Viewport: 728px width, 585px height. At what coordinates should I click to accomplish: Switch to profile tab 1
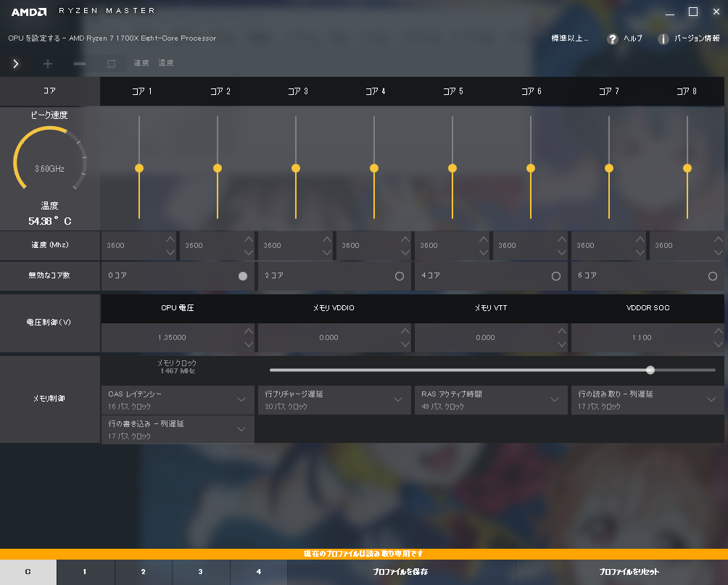[x=86, y=572]
